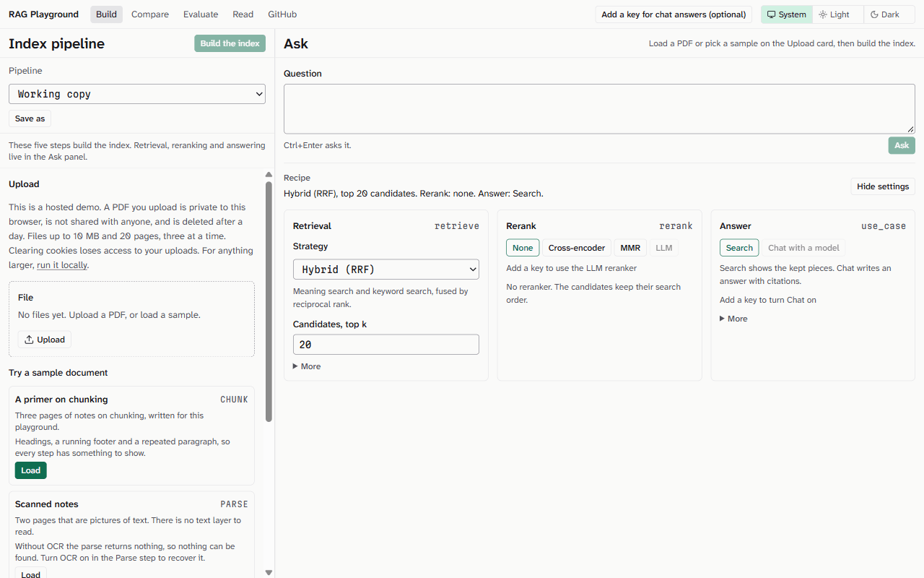Select the Cross-encoder reranker
The height and width of the screenshot is (578, 924).
point(577,248)
